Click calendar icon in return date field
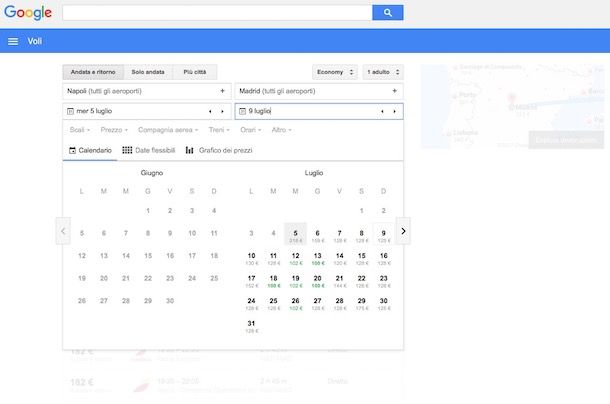The image size is (610, 404). [242, 111]
